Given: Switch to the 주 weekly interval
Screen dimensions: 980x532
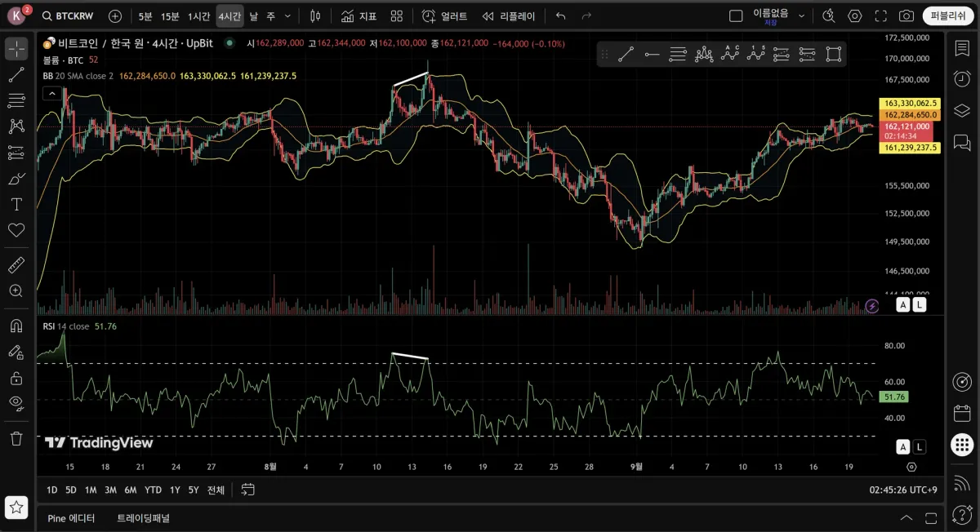Looking at the screenshot, I should click(271, 16).
